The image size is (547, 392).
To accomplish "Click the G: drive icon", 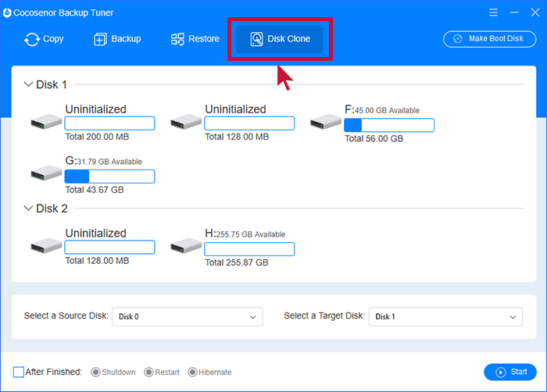I will click(46, 173).
